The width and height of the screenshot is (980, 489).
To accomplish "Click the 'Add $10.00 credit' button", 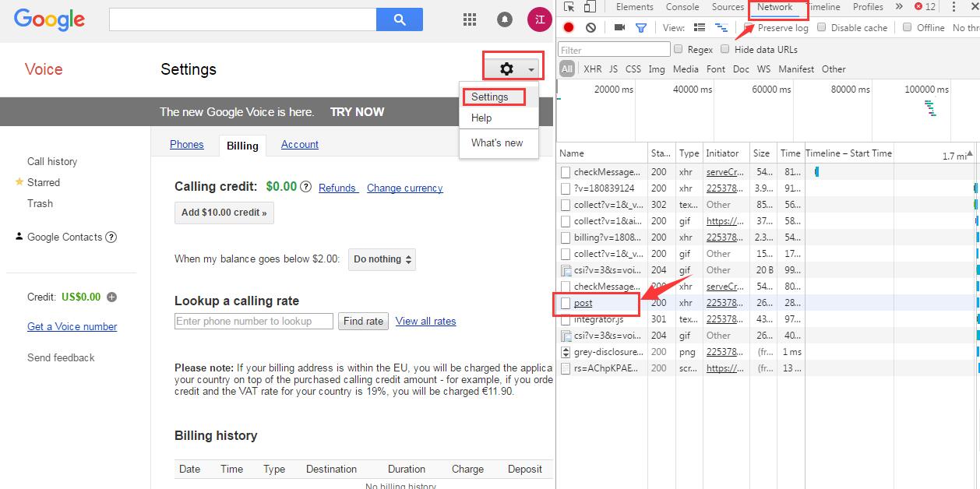I will click(224, 213).
